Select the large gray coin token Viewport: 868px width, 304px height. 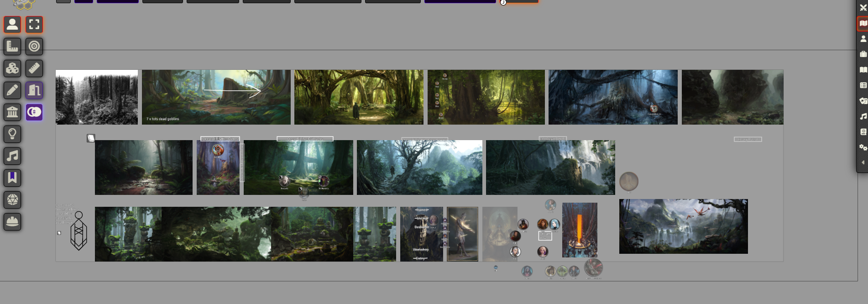629,182
